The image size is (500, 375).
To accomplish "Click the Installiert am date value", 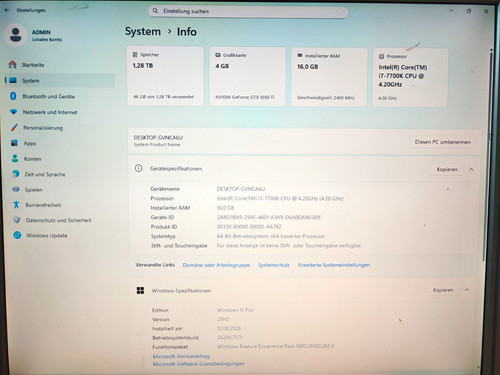I will [x=229, y=328].
